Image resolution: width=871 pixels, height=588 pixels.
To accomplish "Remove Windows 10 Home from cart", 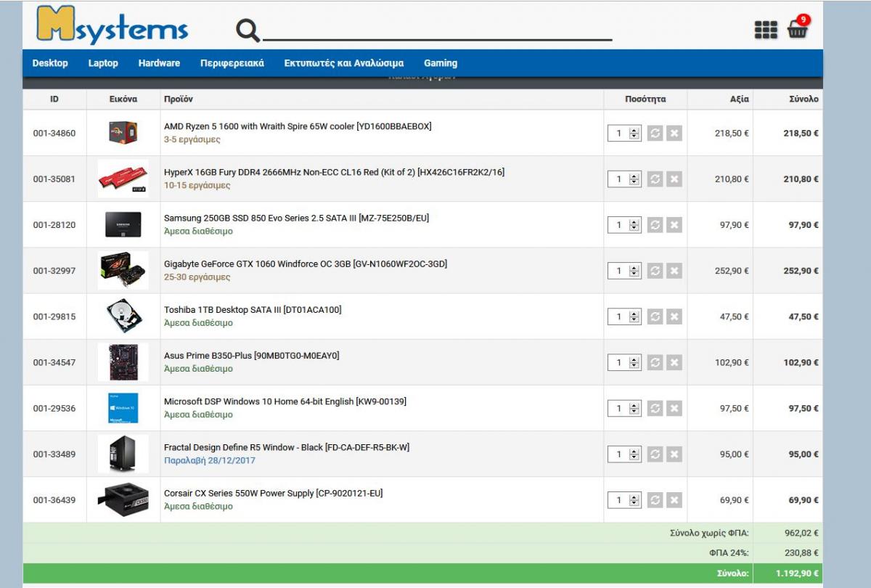I will [674, 409].
